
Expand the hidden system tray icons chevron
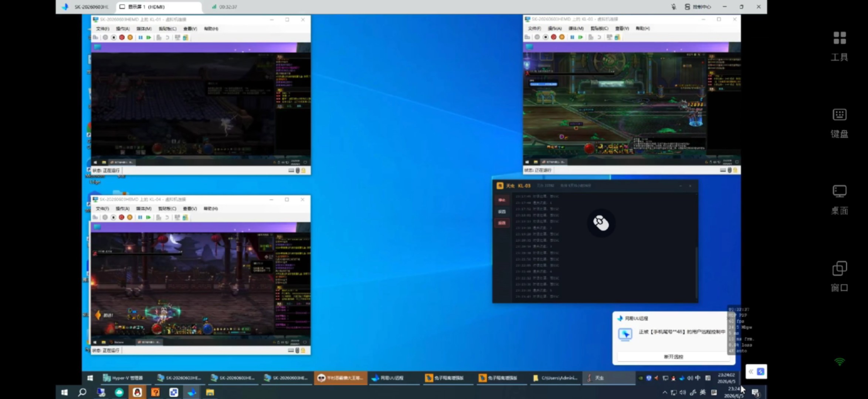(665, 392)
